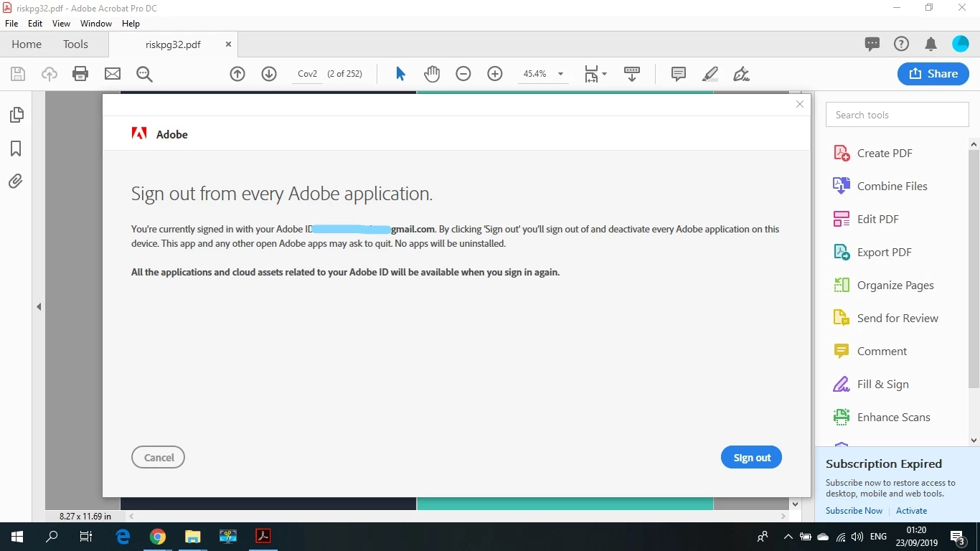Viewport: 980px width, 551px height.
Task: Click the Subscribe Now link
Action: point(854,511)
